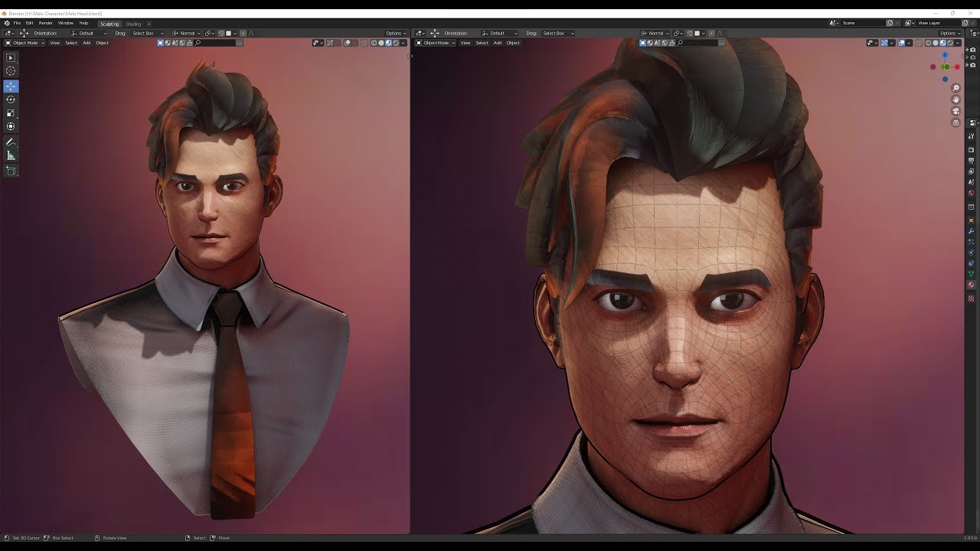Switch left viewport to wireframe shading
The image size is (980, 551).
(374, 43)
